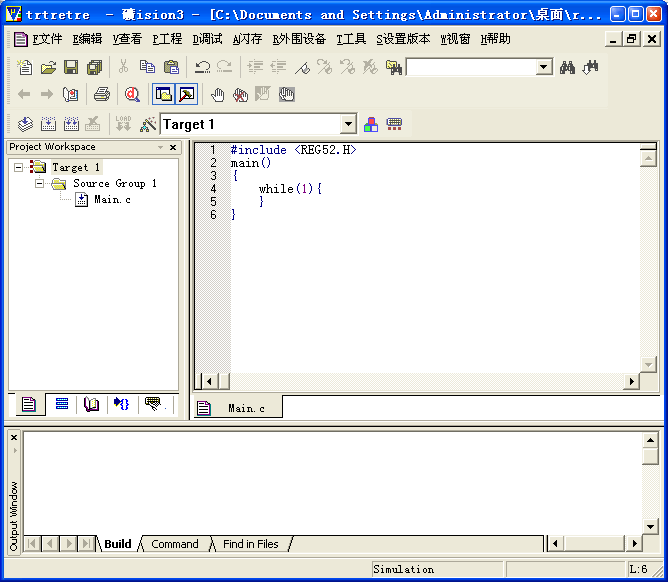This screenshot has width=668, height=582.
Task: Print the file with printer icon
Action: [102, 94]
